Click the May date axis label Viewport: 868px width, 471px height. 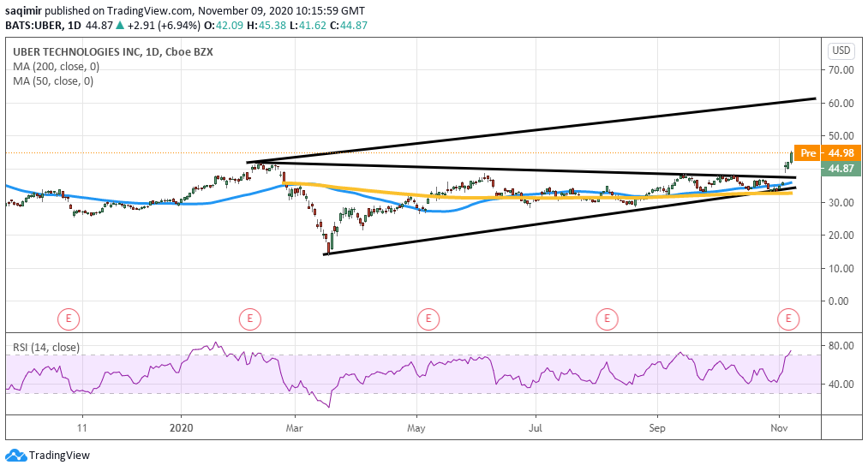[416, 428]
